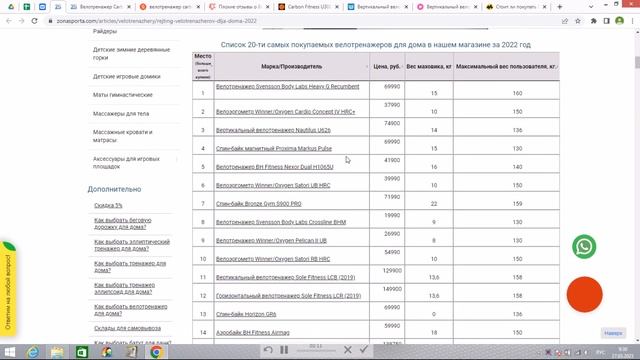Open the Winner/Oxygen Cardio Concept IV HRC+ link
Image resolution: width=640 pixels, height=360 pixels.
pyautogui.click(x=285, y=111)
